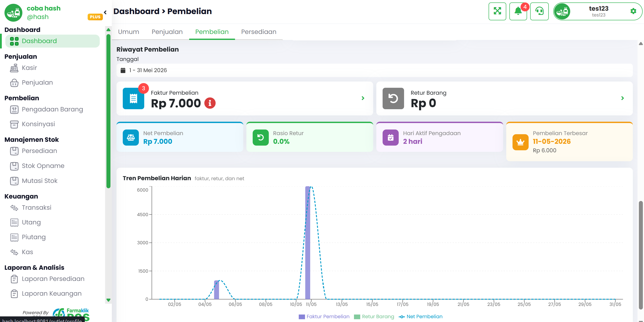The height and width of the screenshot is (322, 644).
Task: Click the Konsinyasi archive icon
Action: click(14, 124)
